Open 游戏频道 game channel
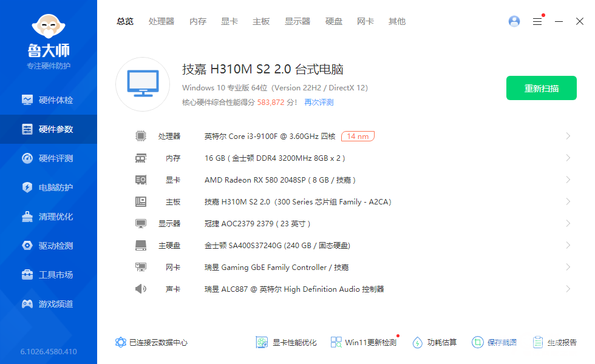This screenshot has width=595, height=364. click(x=48, y=304)
